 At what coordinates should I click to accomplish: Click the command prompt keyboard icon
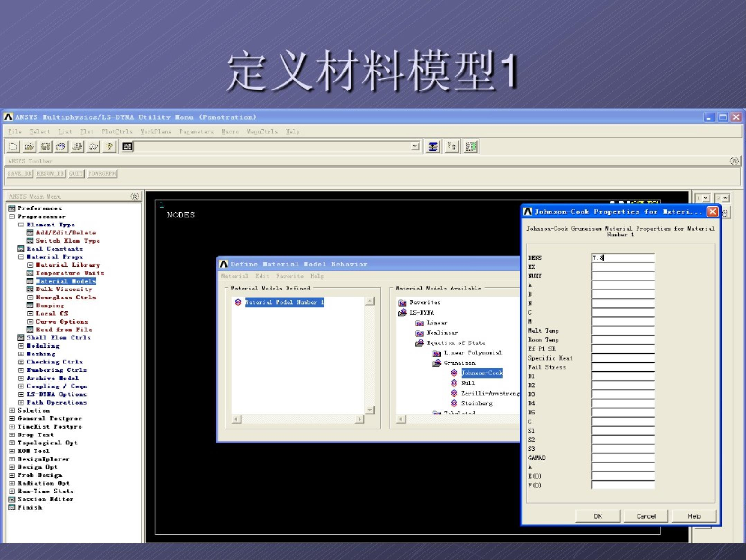127,147
